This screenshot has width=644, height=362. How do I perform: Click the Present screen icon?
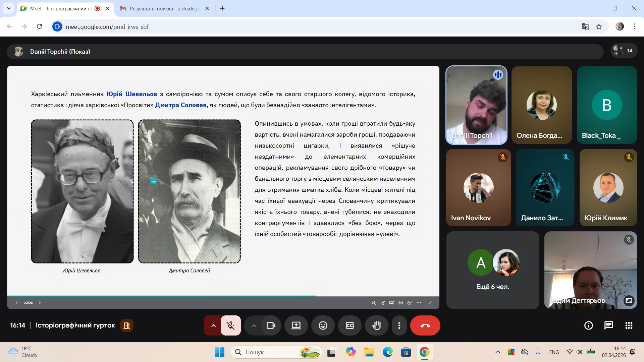click(x=296, y=325)
